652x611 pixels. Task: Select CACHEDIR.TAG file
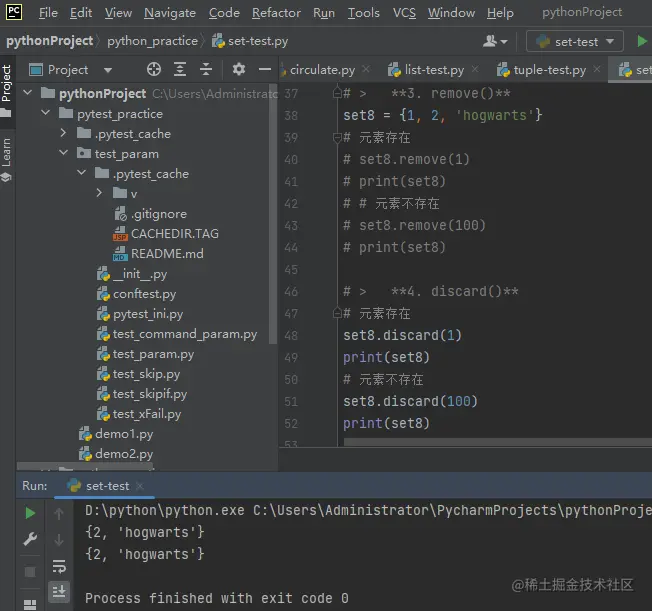pos(166,234)
